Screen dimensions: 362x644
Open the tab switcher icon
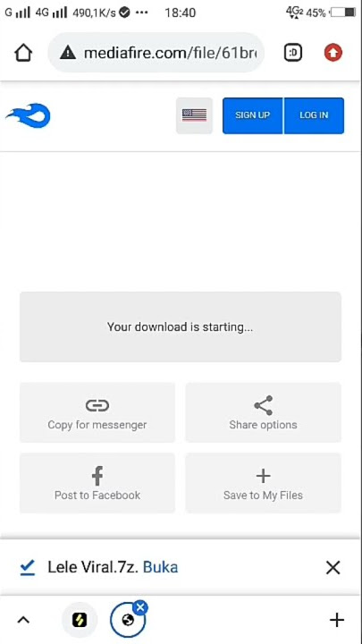click(x=293, y=53)
